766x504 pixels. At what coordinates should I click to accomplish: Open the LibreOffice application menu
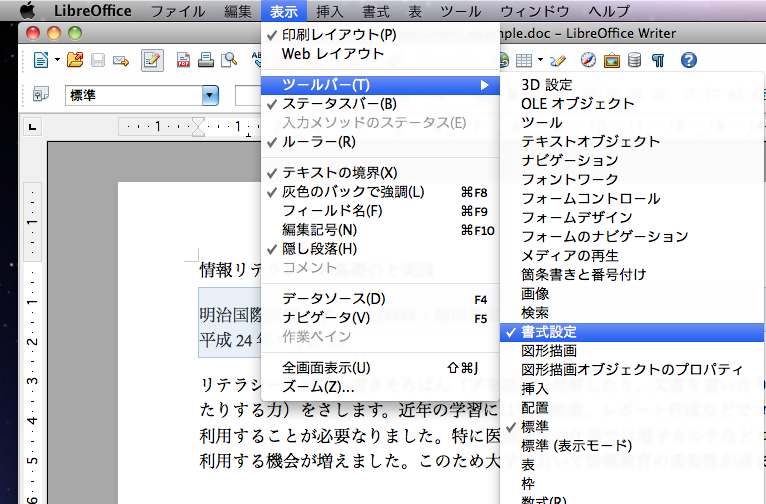click(92, 10)
